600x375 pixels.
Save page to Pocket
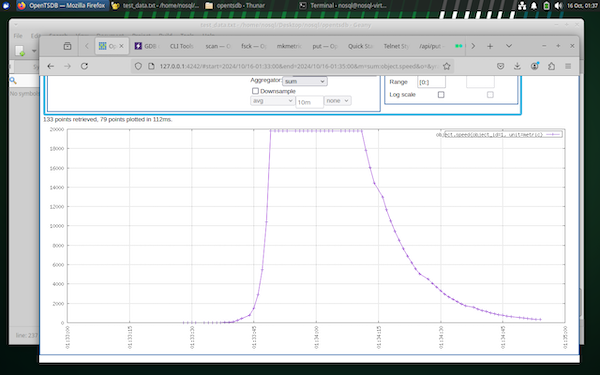(x=501, y=66)
